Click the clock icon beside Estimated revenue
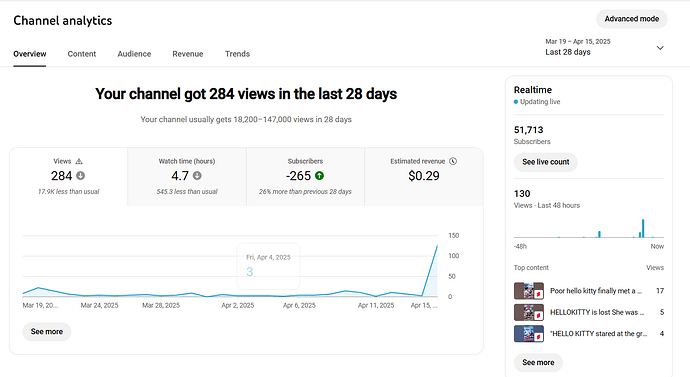690x377 pixels. pyautogui.click(x=453, y=161)
